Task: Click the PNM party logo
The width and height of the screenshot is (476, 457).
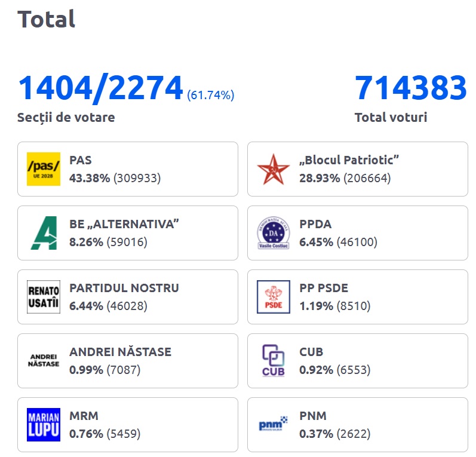Action: click(273, 425)
